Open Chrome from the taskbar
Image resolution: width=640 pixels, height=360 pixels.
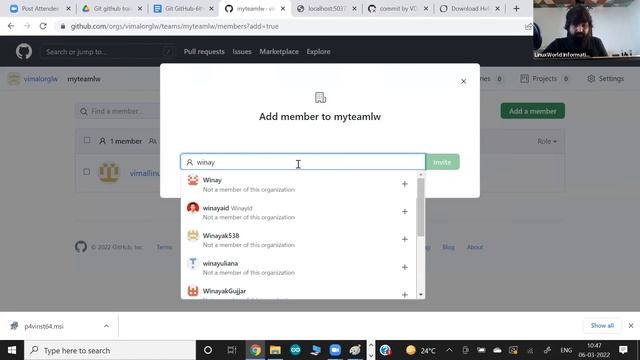(256, 350)
